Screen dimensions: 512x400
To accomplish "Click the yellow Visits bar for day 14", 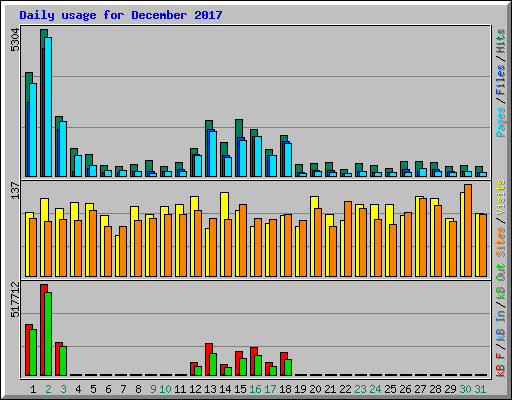I will [x=223, y=234].
